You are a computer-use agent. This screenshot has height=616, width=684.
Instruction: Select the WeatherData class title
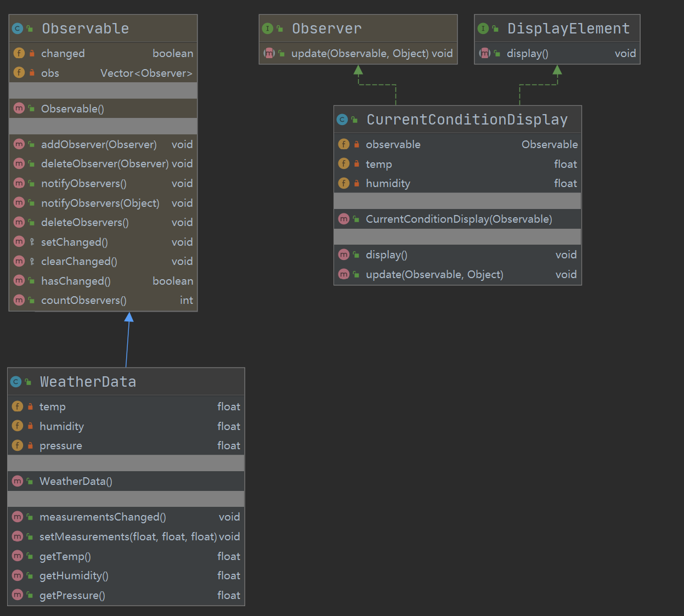88,382
